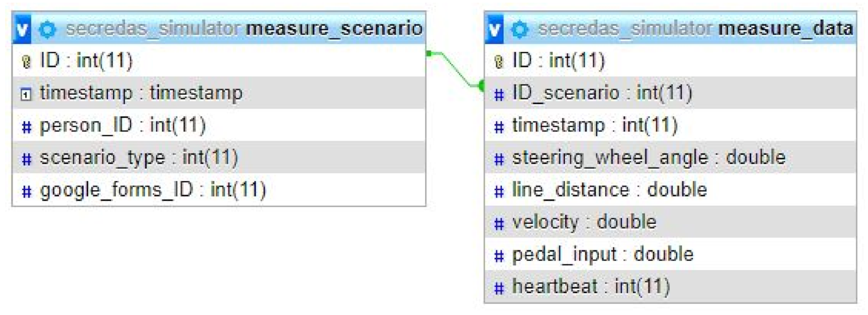868x315 pixels.
Task: Click the line_distance : double column
Action: tap(609, 190)
